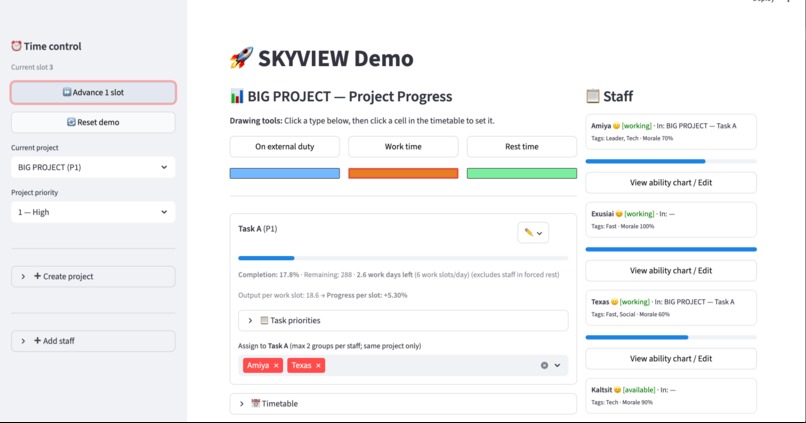Click the fast-forward icon in Advance 1 slot

[67, 93]
